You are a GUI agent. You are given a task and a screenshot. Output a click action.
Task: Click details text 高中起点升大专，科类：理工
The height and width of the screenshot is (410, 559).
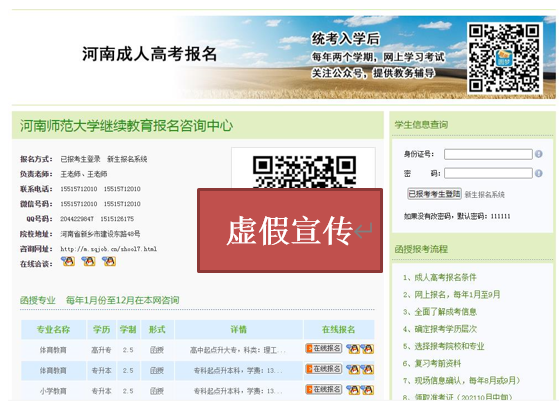(237, 350)
